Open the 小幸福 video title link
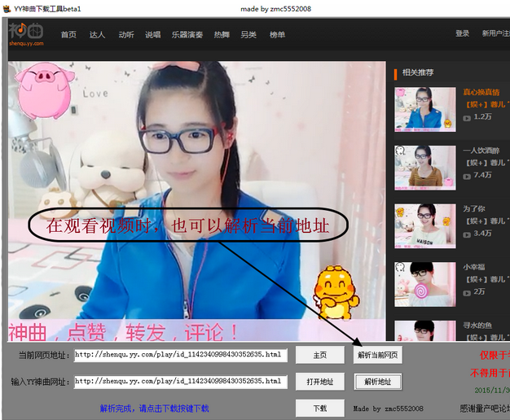The width and height of the screenshot is (510, 420). click(474, 267)
